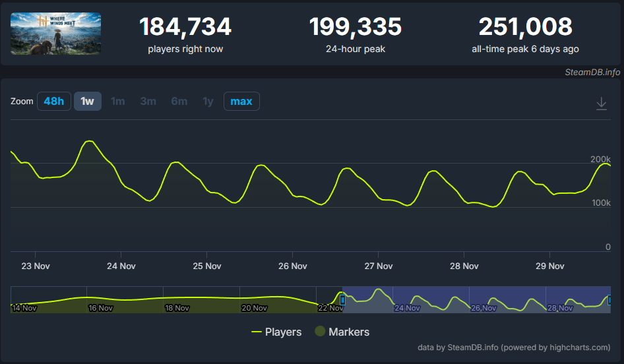Screen dimensions: 624x364
Task: Pick the 6m zoom range
Action: coord(179,102)
